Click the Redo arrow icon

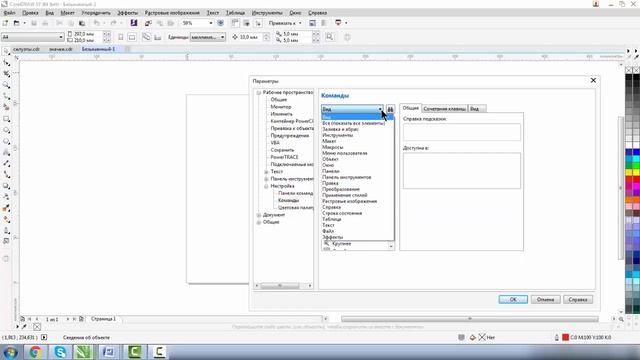click(x=113, y=23)
